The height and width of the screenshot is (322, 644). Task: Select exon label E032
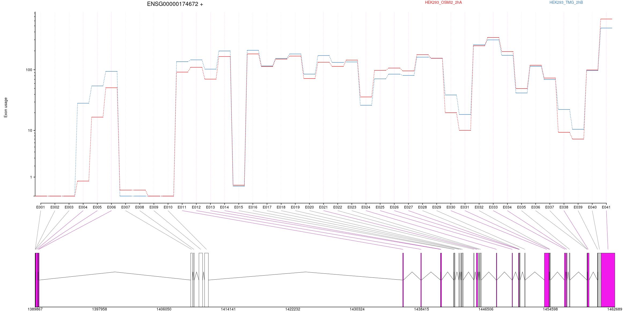(479, 207)
